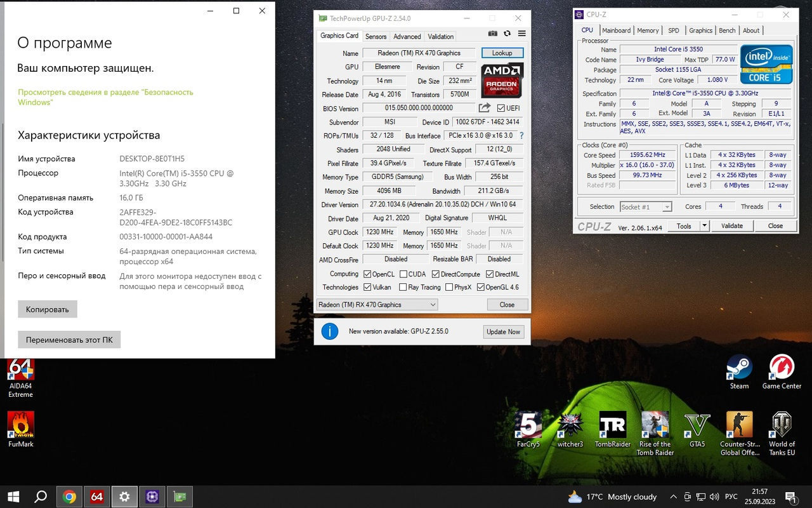Select the Steam desktop shortcut
The width and height of the screenshot is (812, 508).
tap(739, 372)
